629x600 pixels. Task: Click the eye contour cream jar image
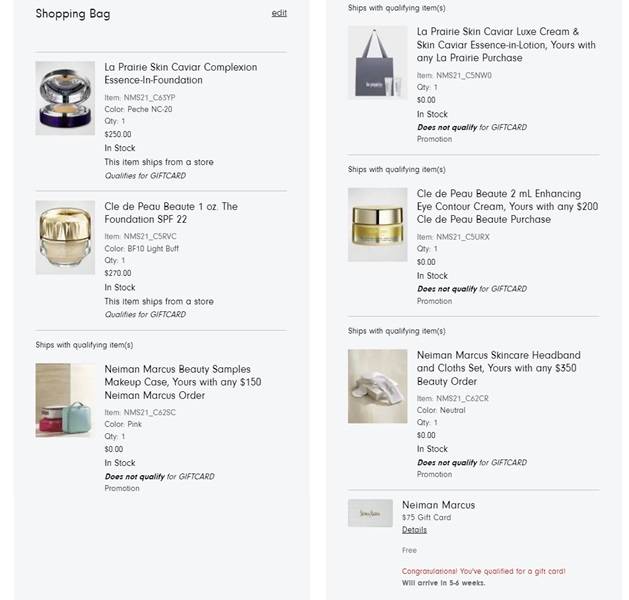[x=377, y=224]
